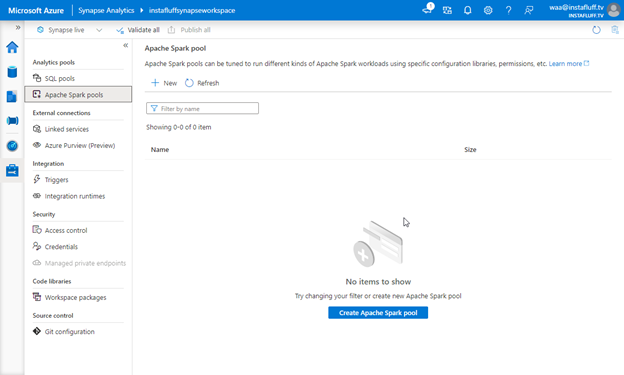
Task: Click the Filter by name field
Action: 202,108
